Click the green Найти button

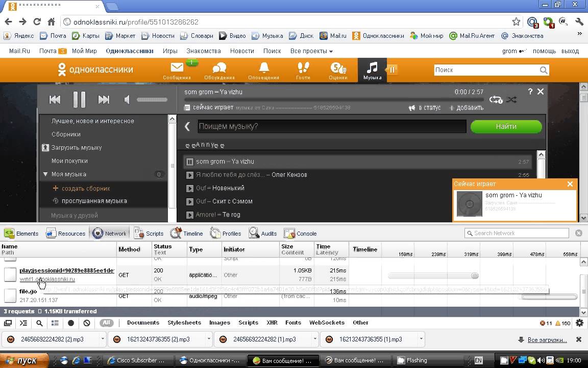[506, 127]
